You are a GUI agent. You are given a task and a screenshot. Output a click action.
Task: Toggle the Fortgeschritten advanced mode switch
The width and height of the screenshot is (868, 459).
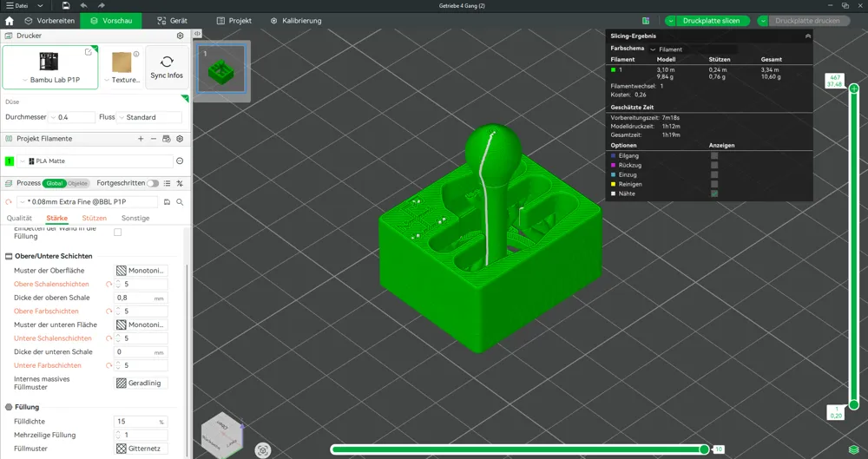pyautogui.click(x=153, y=183)
